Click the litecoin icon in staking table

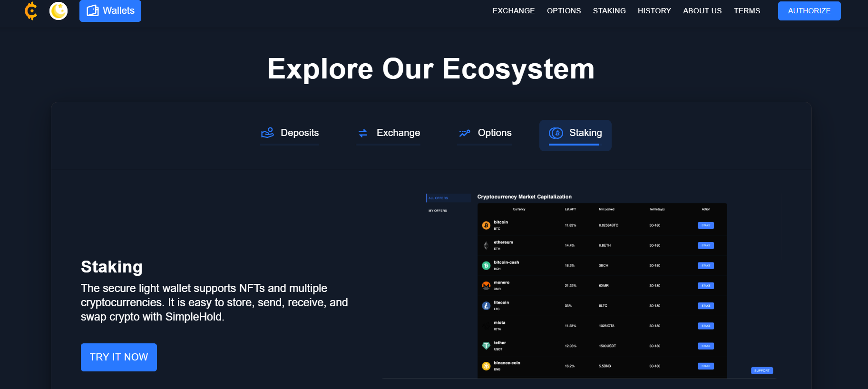(x=486, y=306)
